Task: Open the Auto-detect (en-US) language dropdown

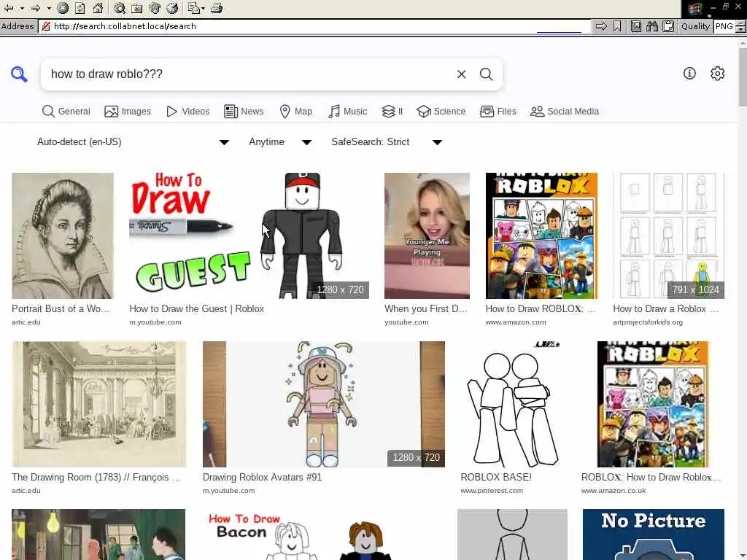Action: coord(133,142)
